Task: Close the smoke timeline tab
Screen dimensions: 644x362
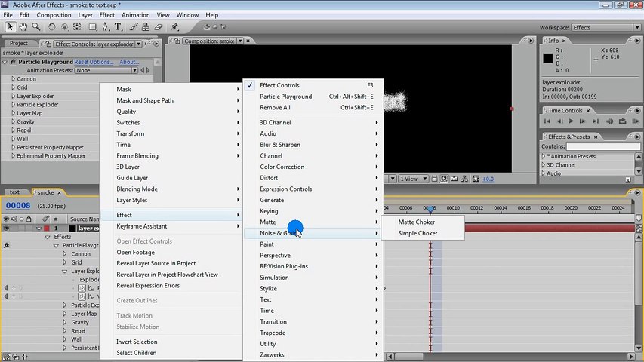Action: click(59, 192)
